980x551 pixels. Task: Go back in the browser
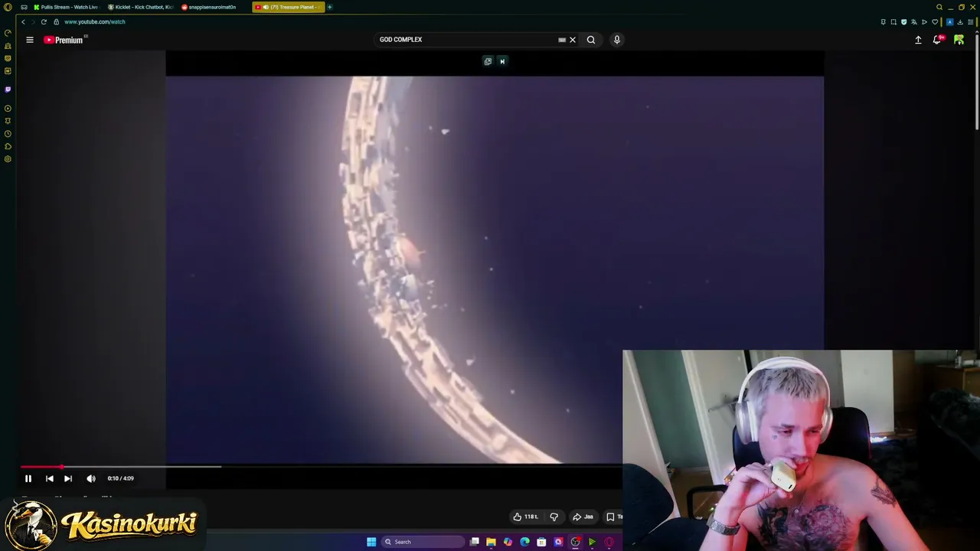pos(23,22)
